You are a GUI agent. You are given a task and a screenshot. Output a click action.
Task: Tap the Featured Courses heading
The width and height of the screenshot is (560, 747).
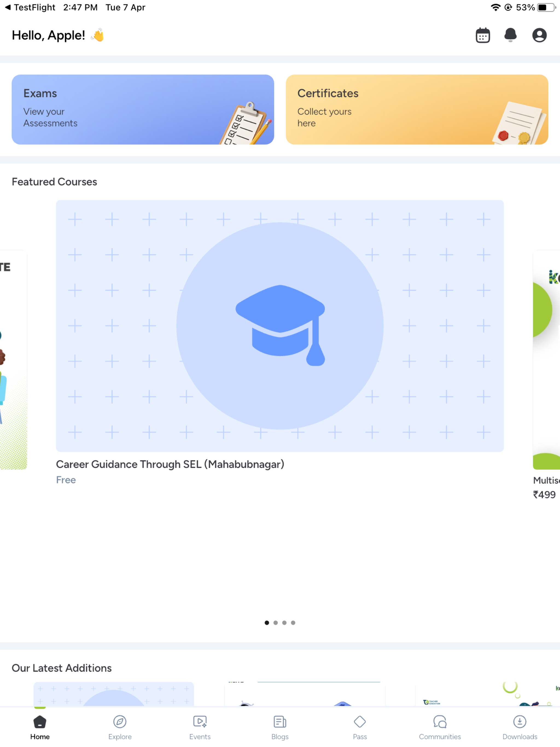point(54,182)
